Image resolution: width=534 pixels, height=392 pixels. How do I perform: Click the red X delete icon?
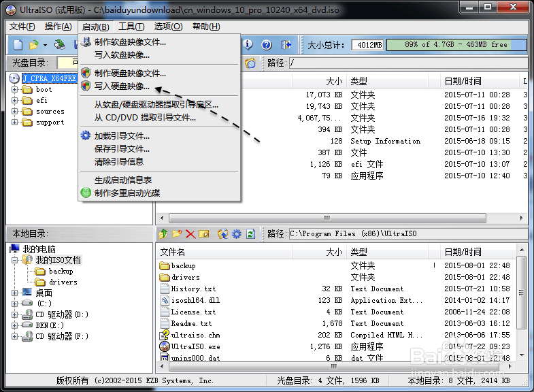click(x=190, y=234)
